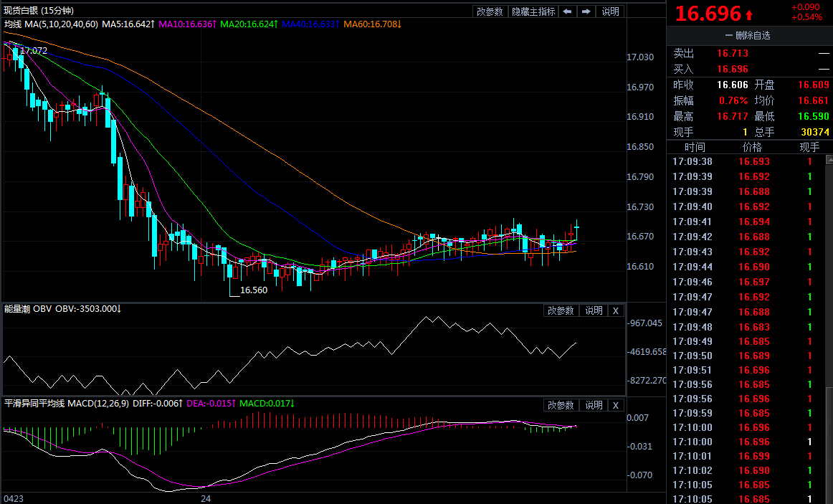Close the MACD indicator panel with X
The width and height of the screenshot is (833, 504).
[x=616, y=405]
